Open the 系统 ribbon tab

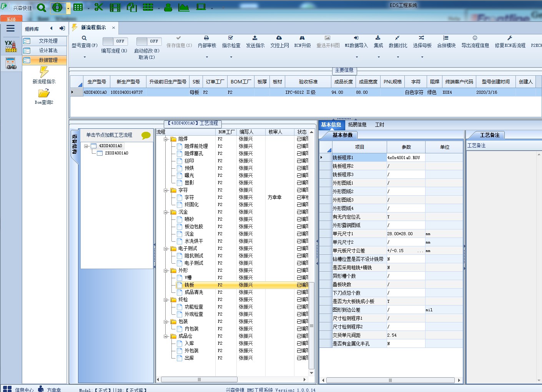[x=11, y=19]
